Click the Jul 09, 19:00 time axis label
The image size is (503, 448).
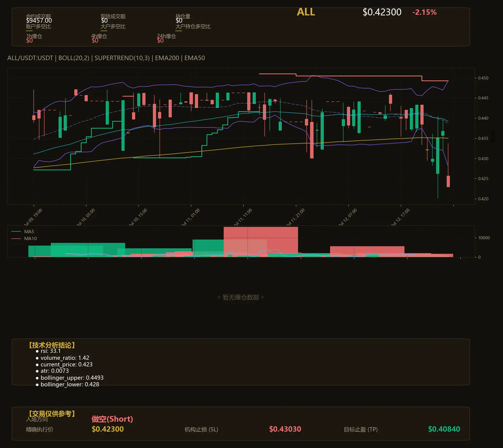[33, 217]
